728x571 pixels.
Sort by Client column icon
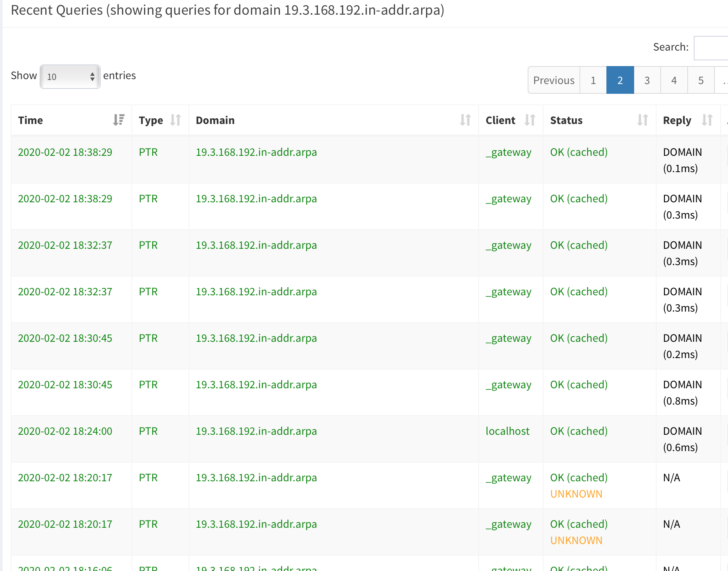click(x=530, y=120)
